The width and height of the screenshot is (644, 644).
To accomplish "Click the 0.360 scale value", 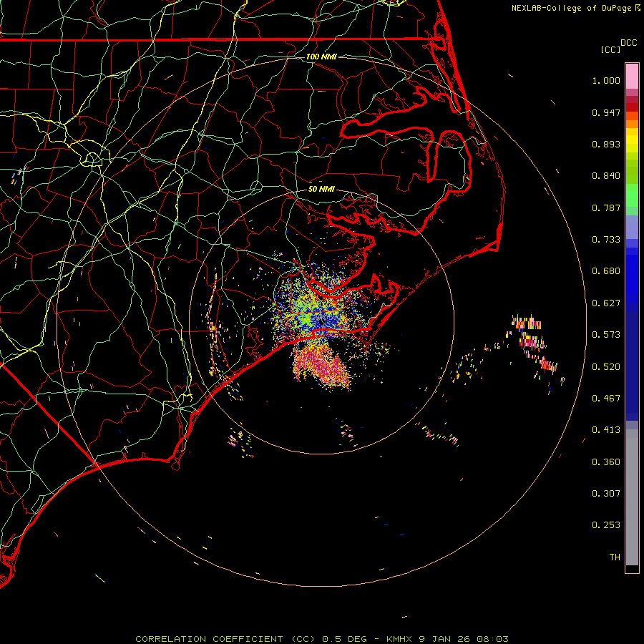I will point(606,462).
